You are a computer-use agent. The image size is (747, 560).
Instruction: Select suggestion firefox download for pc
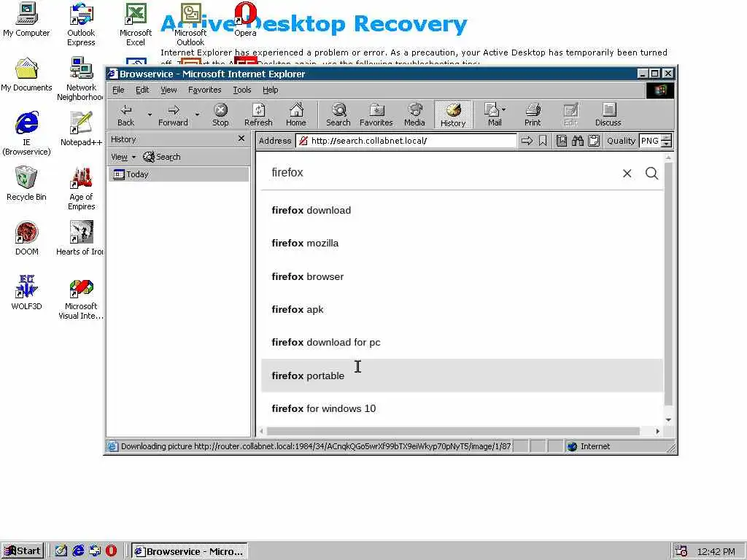point(462,343)
